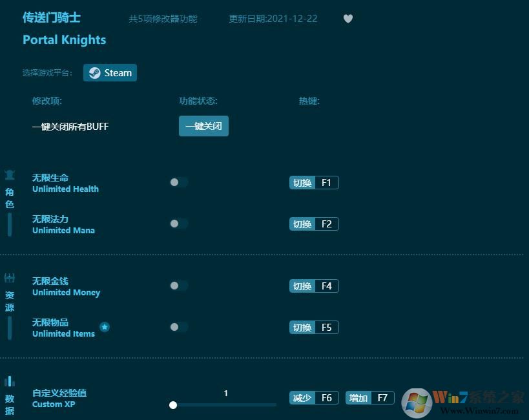
Task: Click the heart favorite icon near the update date
Action: tap(347, 19)
